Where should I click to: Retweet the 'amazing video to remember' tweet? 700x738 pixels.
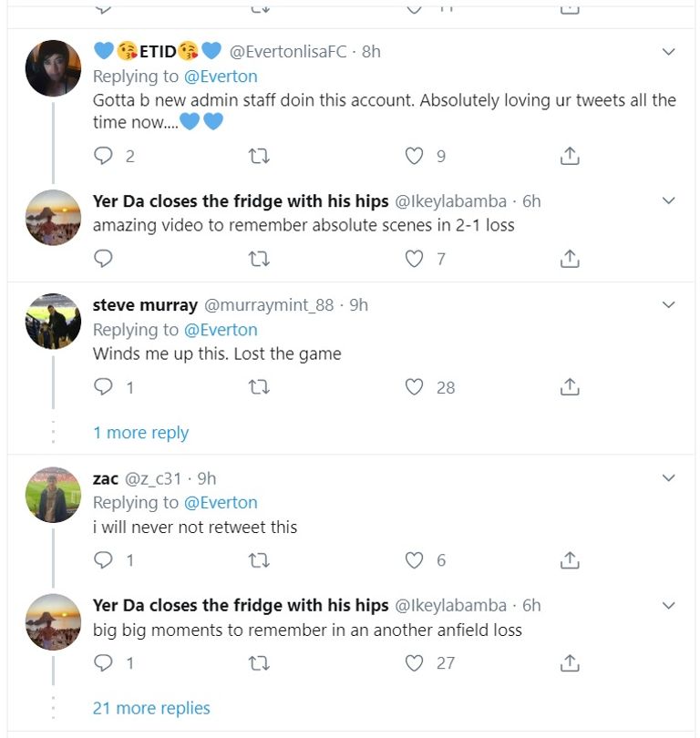[x=260, y=259]
